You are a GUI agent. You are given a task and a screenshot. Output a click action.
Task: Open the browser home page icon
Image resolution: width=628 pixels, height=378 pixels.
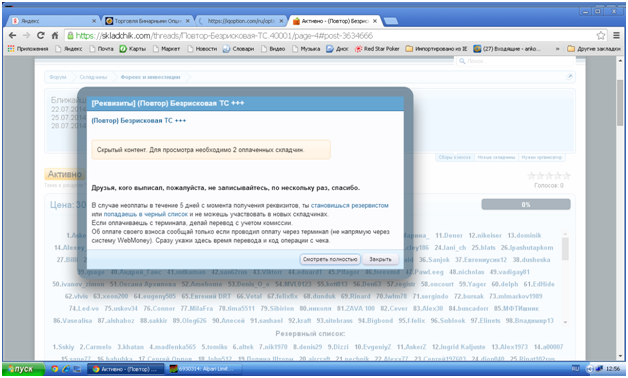click(x=55, y=36)
